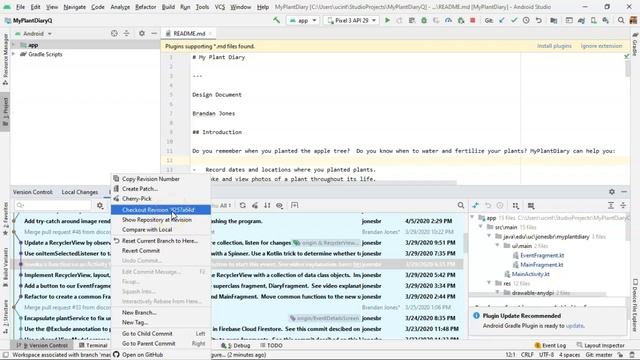Open the Pixel 3 API 29 device dropdown

coord(352,20)
